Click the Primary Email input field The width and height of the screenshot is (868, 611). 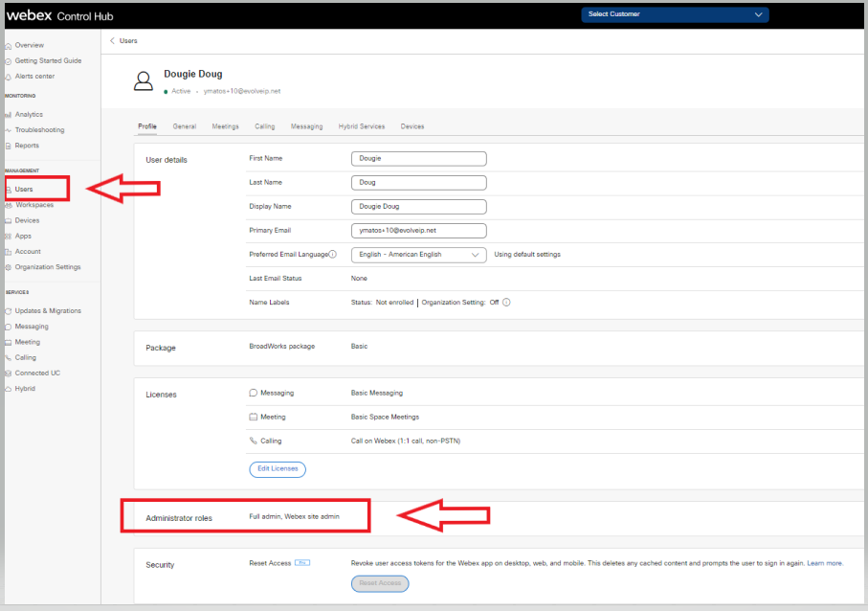418,231
